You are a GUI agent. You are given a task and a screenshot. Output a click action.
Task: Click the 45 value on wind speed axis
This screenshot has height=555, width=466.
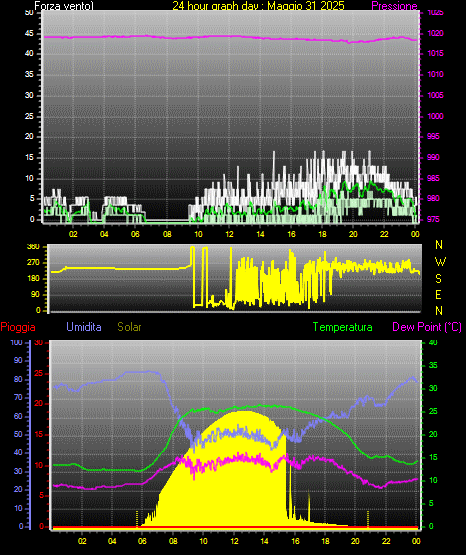[x=29, y=33]
